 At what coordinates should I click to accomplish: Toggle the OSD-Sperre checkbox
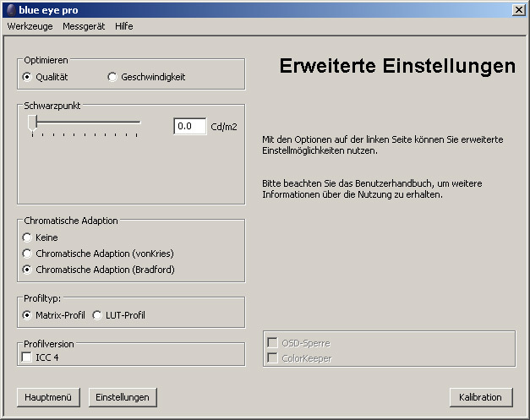pos(272,343)
